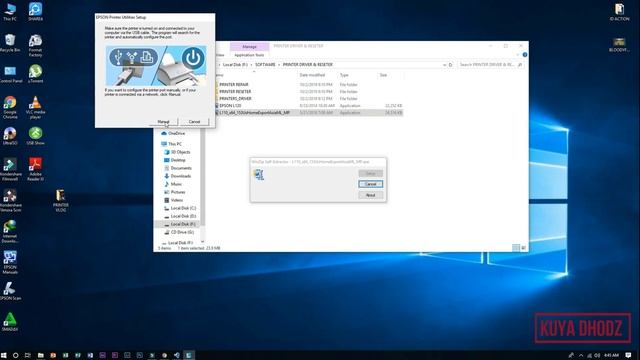This screenshot has height=360, width=640.
Task: Sort by Date modified column header
Action: (312, 75)
